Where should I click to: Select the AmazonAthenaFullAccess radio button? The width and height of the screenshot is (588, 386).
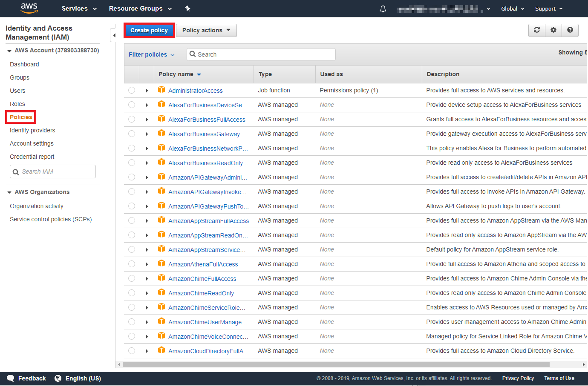pyautogui.click(x=132, y=264)
